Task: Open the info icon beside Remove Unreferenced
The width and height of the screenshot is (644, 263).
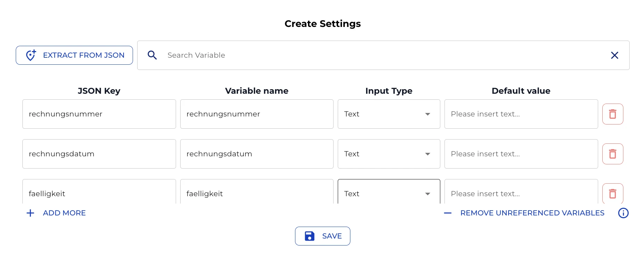Action: tap(623, 213)
